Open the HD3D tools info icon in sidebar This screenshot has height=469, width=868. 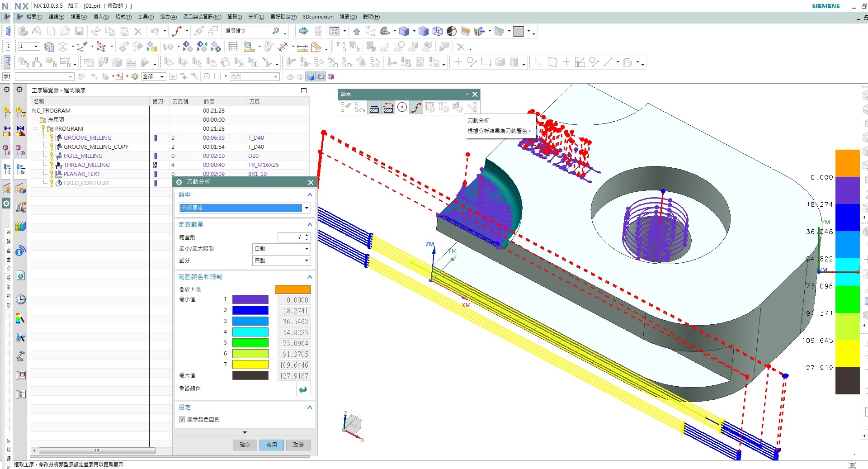tap(21, 251)
